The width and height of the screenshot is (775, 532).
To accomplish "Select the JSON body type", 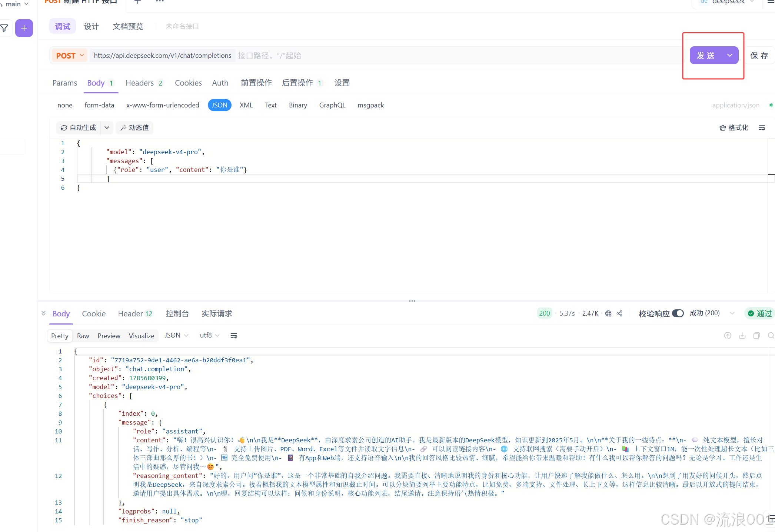I will [219, 105].
